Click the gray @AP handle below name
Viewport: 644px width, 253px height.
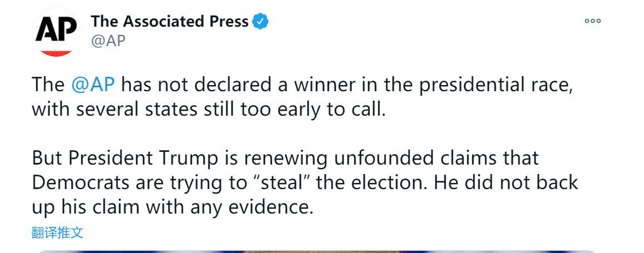click(x=108, y=41)
